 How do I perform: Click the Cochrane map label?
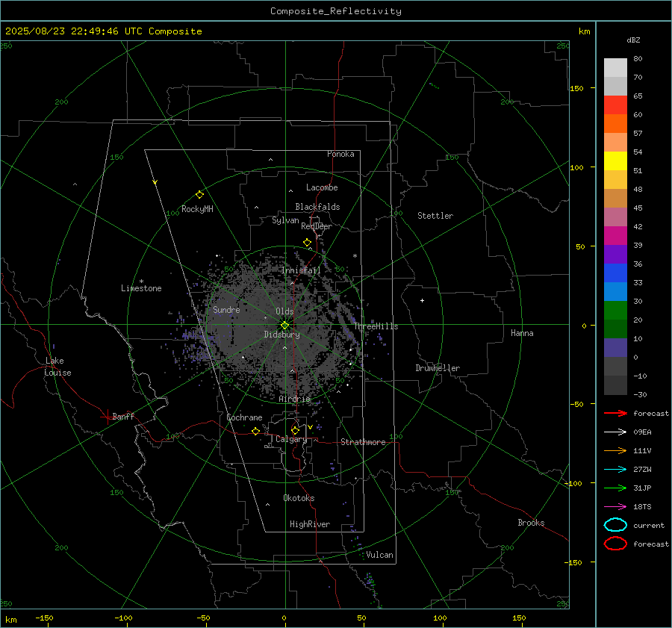click(x=244, y=417)
